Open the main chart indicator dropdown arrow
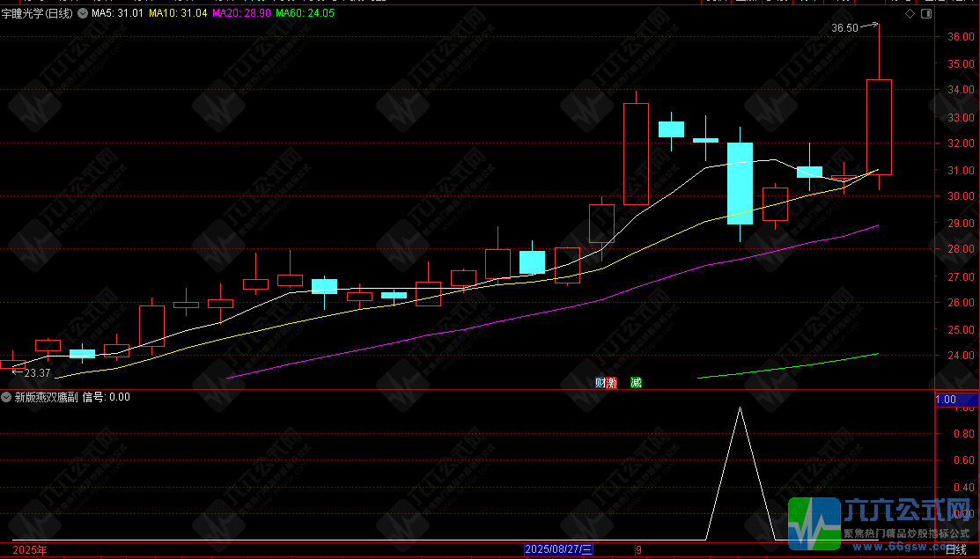Image resolution: width=980 pixels, height=559 pixels. (83, 13)
